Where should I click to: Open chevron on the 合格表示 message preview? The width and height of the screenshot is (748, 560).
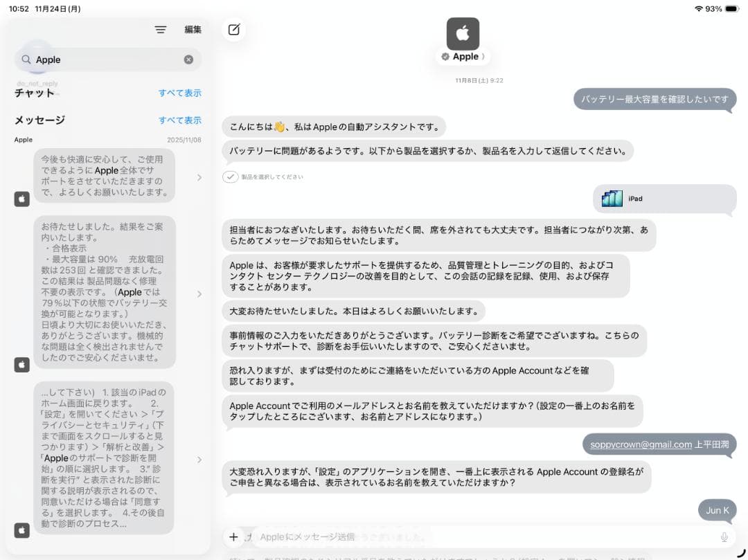[x=200, y=293]
